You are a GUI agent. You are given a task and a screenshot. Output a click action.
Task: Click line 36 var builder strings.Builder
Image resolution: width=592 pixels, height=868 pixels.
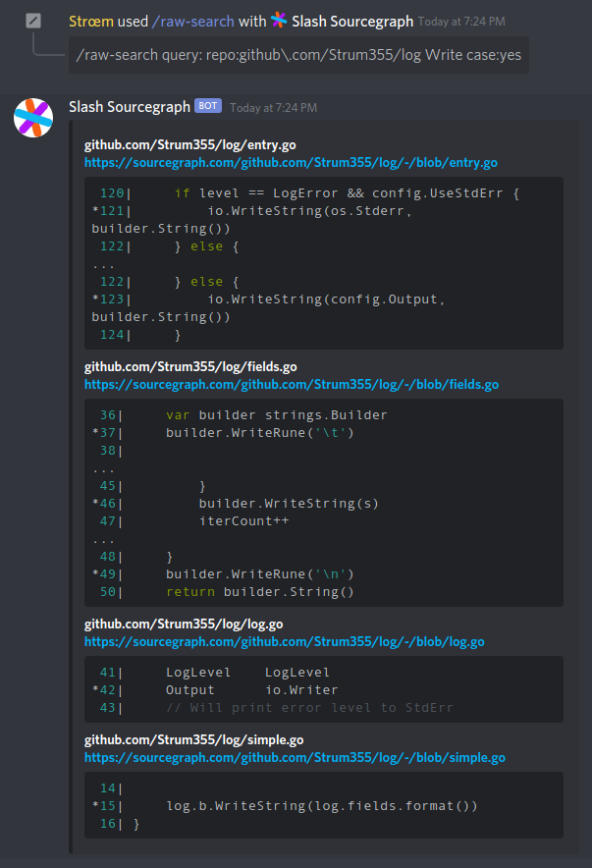click(243, 415)
